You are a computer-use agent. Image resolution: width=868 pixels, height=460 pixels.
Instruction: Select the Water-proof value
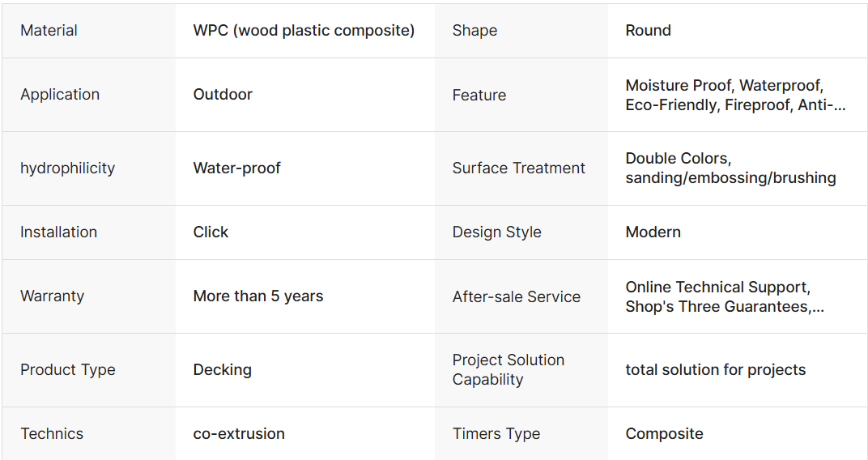pos(237,168)
